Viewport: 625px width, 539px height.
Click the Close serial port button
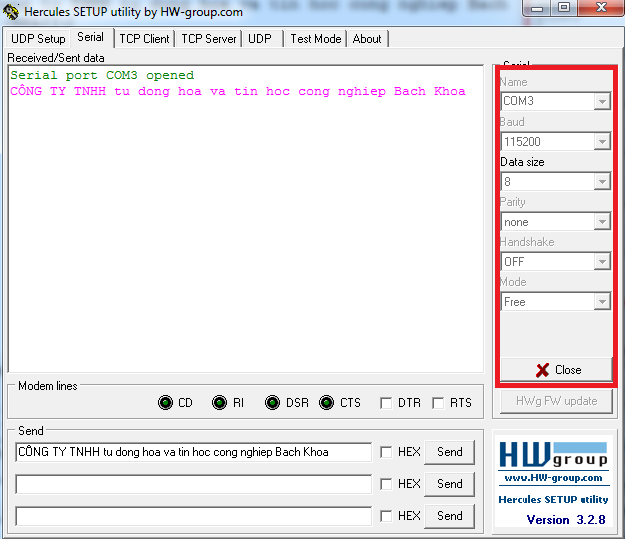(556, 370)
